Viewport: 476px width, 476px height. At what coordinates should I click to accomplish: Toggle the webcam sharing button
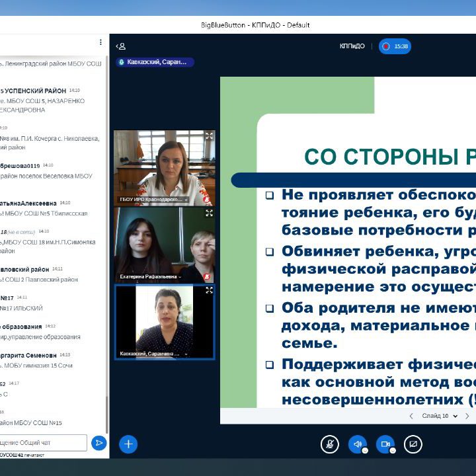385,444
